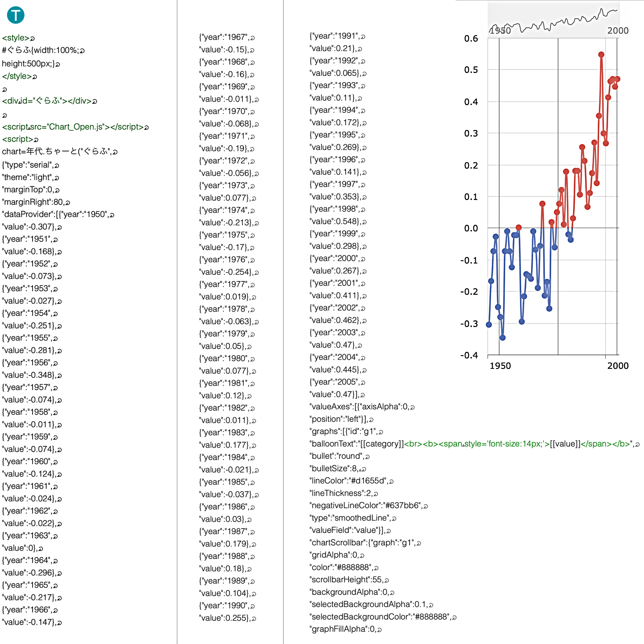
Task: Click the <div id="ぐらふ"> line
Action: 50,101
